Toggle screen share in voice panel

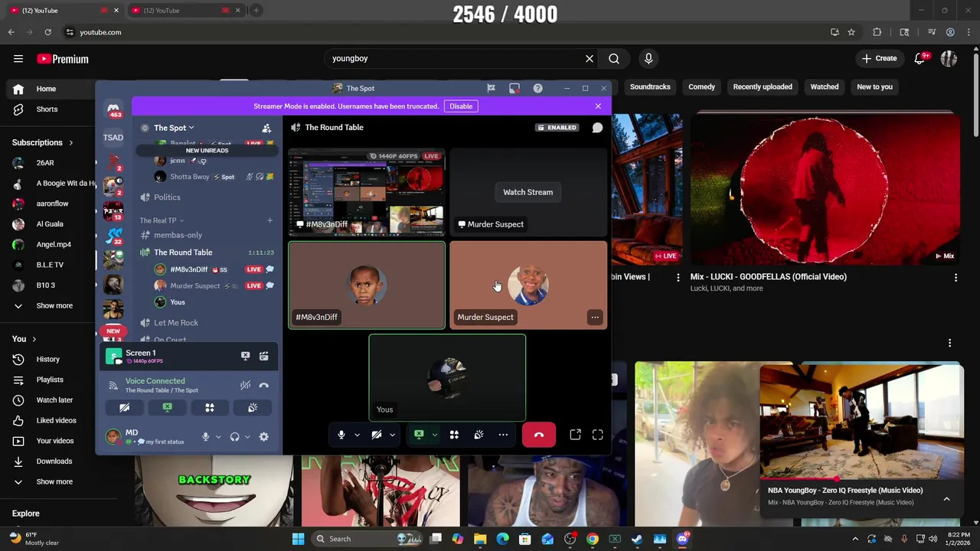167,408
